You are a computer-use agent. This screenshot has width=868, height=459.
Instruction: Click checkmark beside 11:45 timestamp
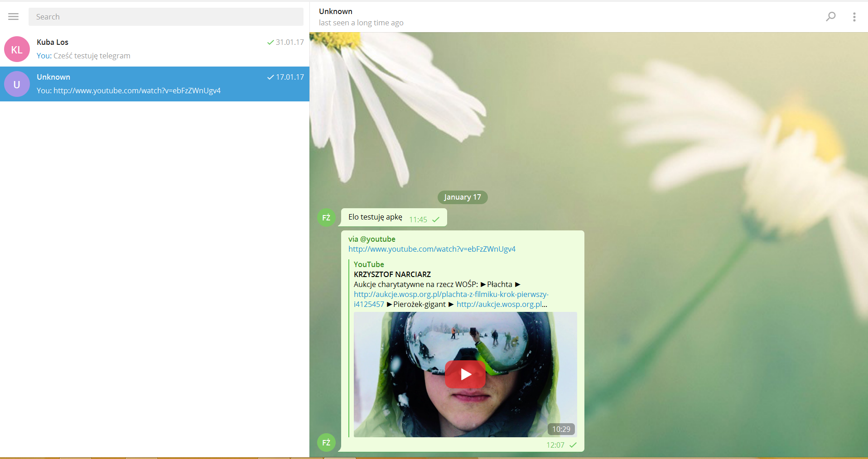436,220
